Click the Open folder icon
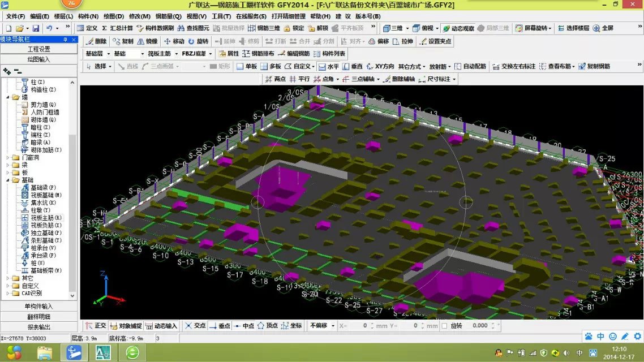 pyautogui.click(x=19, y=28)
